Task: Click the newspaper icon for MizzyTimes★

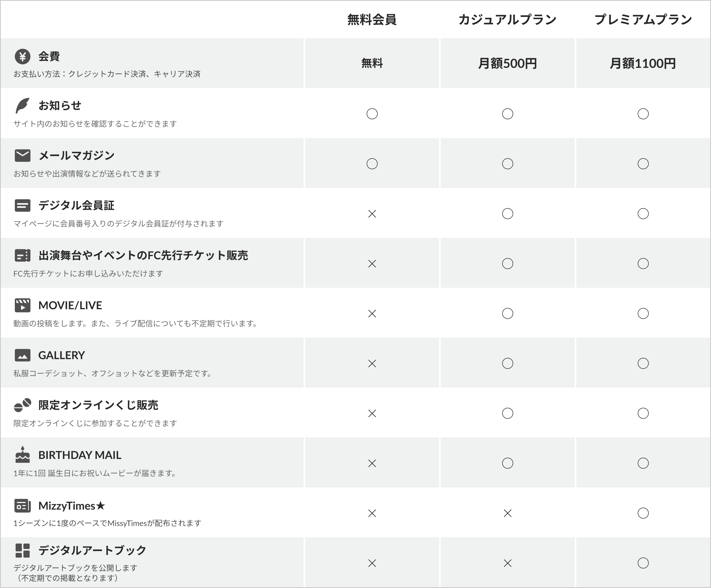Action: point(23,506)
